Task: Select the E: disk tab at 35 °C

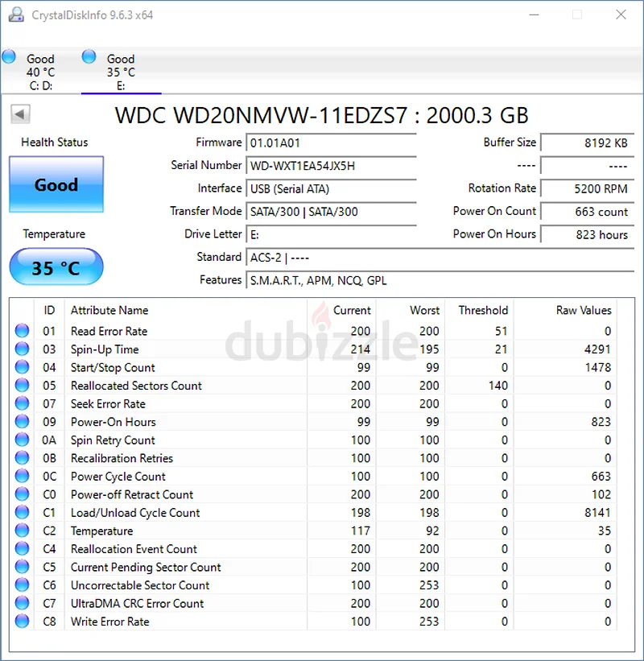Action: coord(121,72)
